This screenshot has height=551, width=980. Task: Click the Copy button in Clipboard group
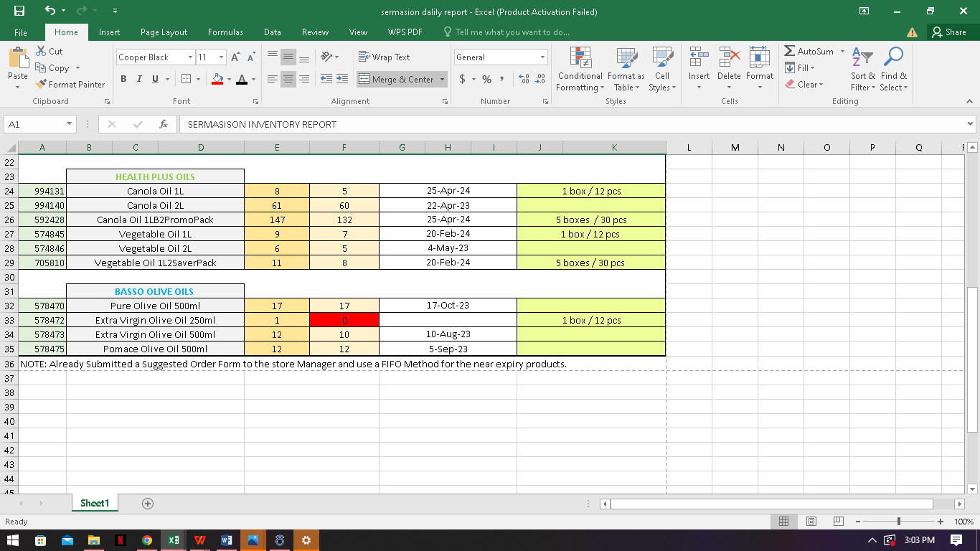click(52, 68)
